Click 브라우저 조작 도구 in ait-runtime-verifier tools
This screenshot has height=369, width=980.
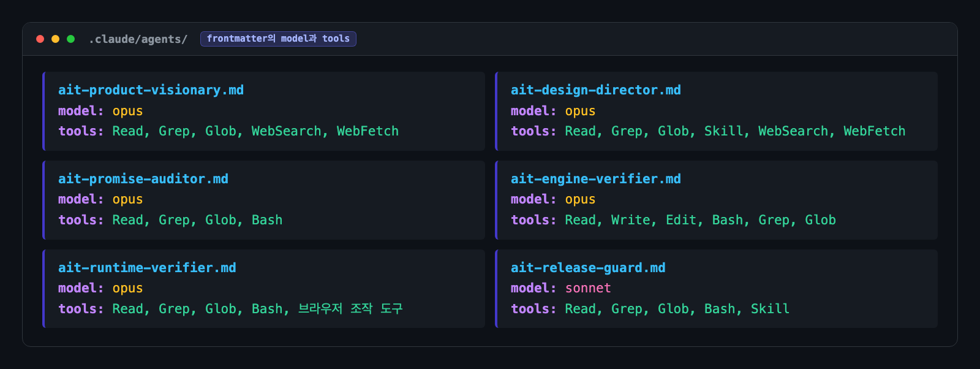click(350, 308)
